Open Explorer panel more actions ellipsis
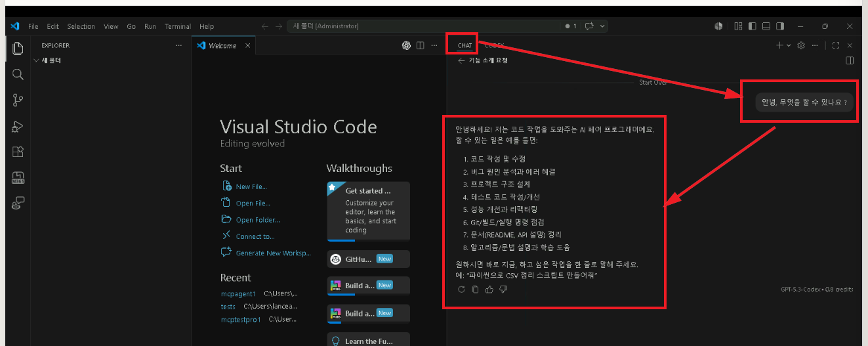Viewport: 868px width, 346px height. tap(178, 45)
